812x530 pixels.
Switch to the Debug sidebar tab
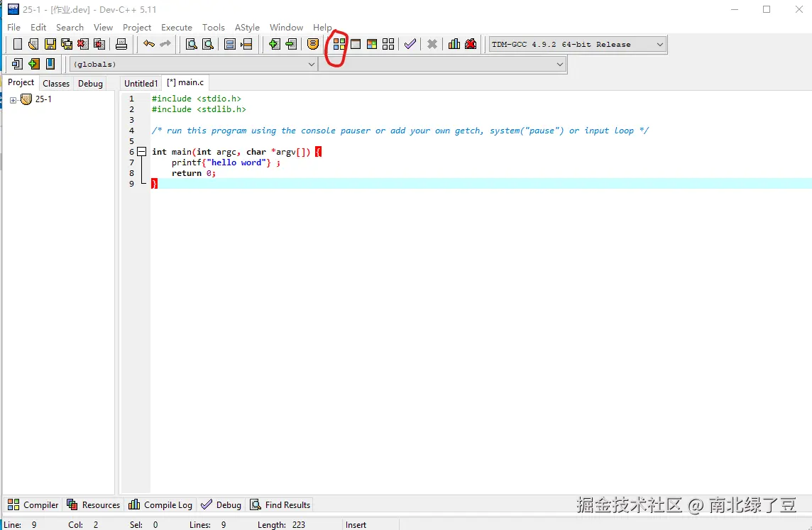(x=90, y=83)
